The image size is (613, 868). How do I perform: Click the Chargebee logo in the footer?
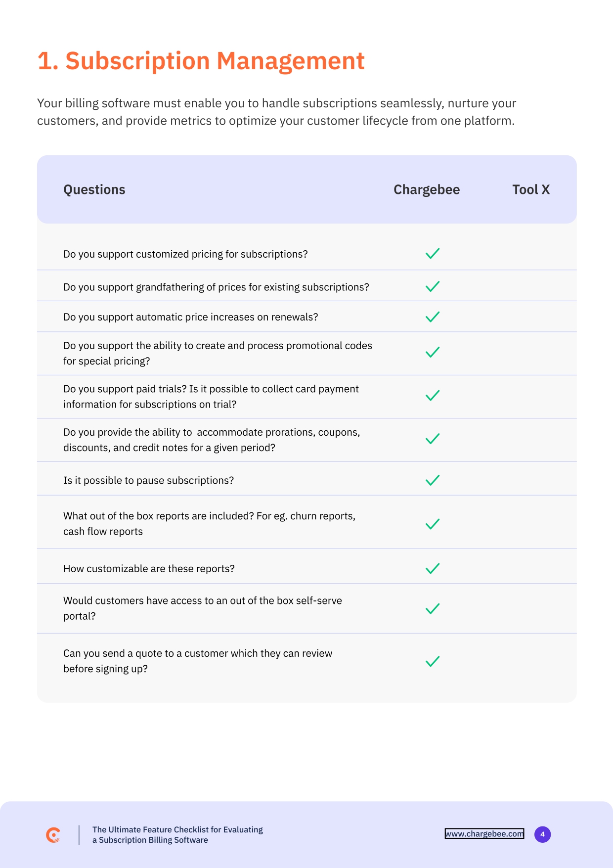(53, 835)
